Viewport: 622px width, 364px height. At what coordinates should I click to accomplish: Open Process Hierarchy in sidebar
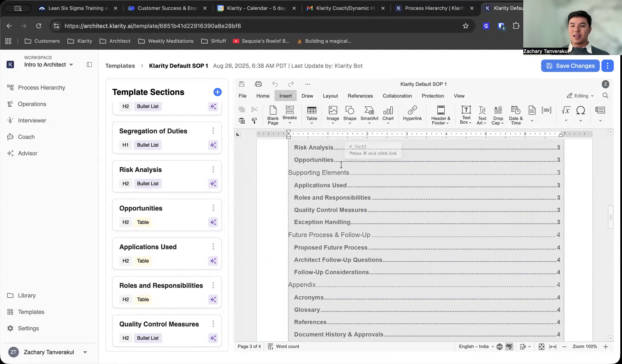point(42,88)
